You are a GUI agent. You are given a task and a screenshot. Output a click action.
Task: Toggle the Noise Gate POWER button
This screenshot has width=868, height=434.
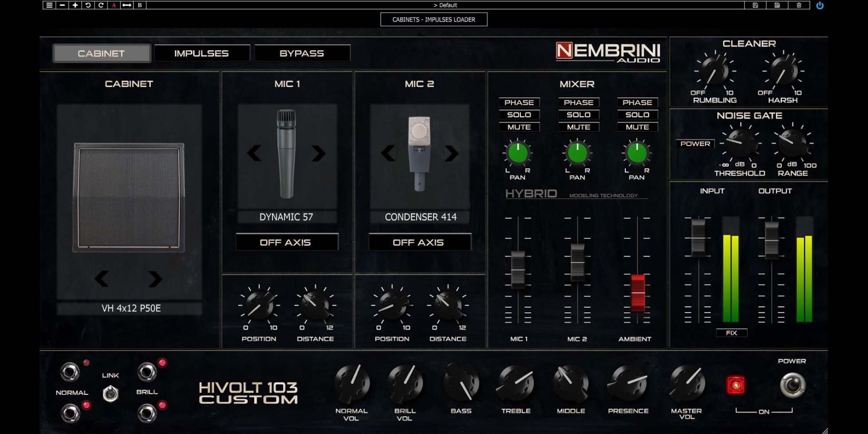point(695,144)
